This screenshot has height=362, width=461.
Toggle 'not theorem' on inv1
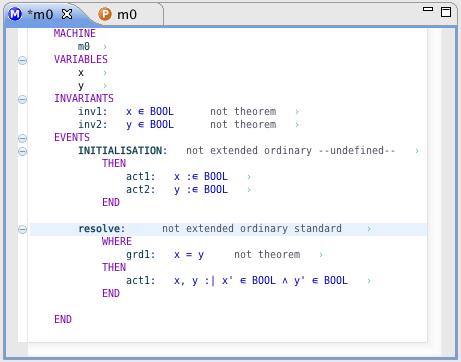pos(243,111)
